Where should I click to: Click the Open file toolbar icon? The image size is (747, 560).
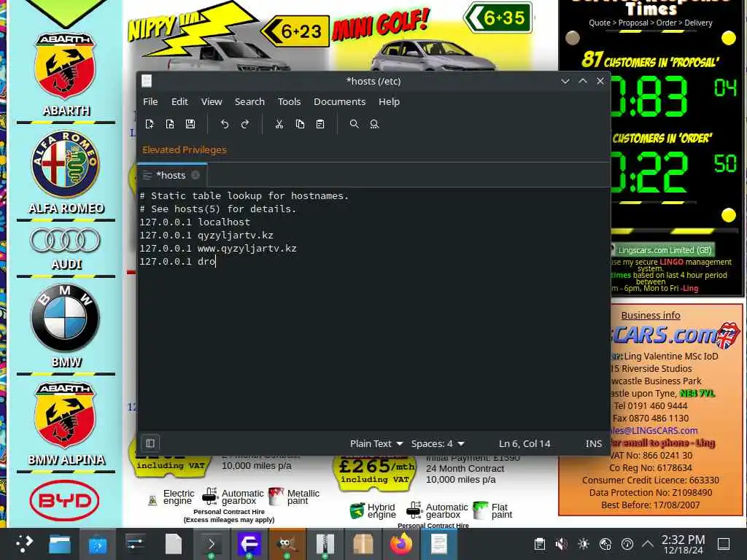pos(170,124)
